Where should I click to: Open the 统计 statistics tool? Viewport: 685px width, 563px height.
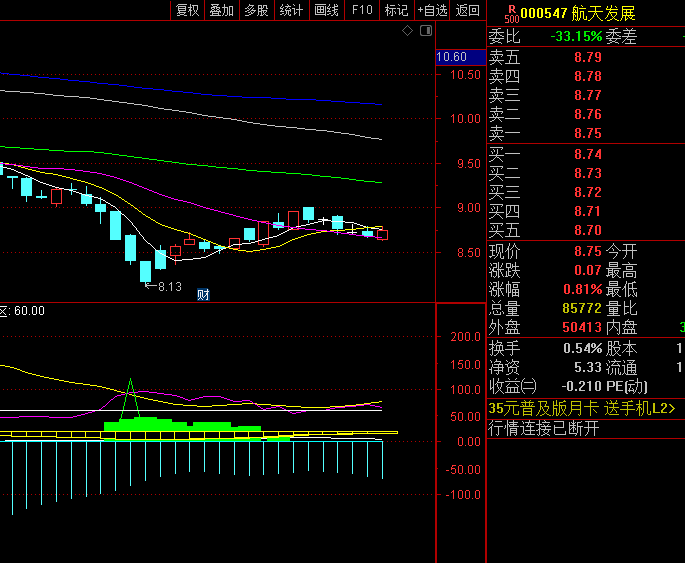coord(291,10)
